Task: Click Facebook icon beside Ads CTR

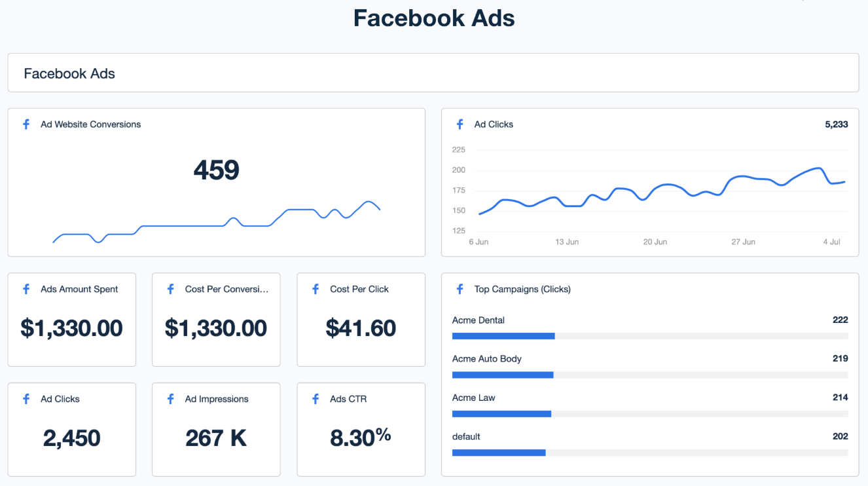Action: 316,399
